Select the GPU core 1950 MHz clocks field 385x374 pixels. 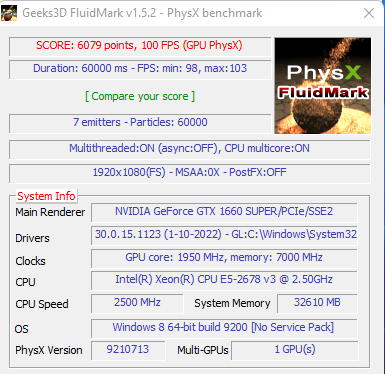point(224,258)
